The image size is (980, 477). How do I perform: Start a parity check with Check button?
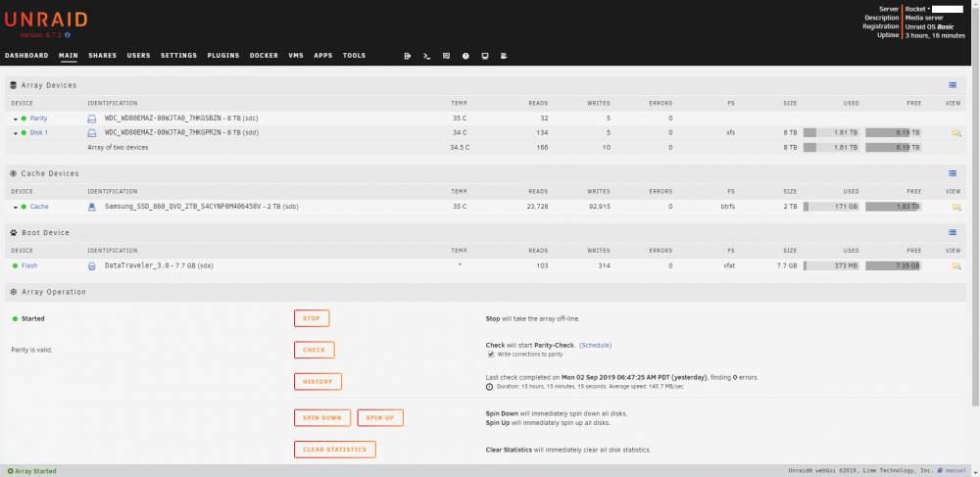pos(315,350)
